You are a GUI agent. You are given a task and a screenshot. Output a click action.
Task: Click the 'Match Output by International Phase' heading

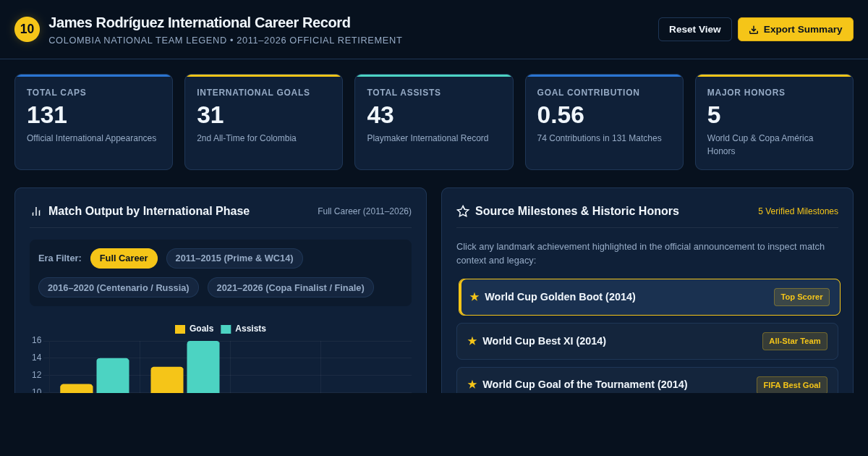click(149, 211)
